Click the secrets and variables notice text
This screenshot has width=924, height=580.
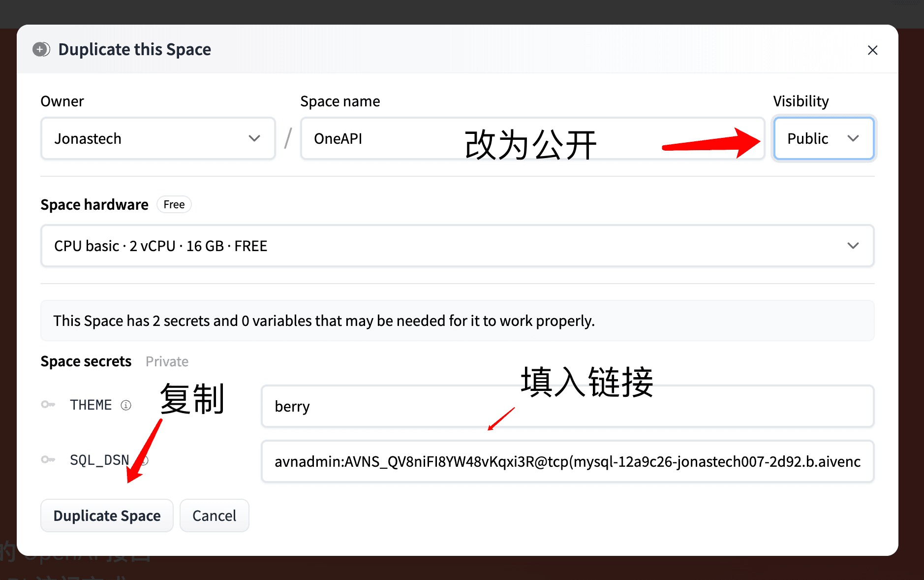[324, 321]
